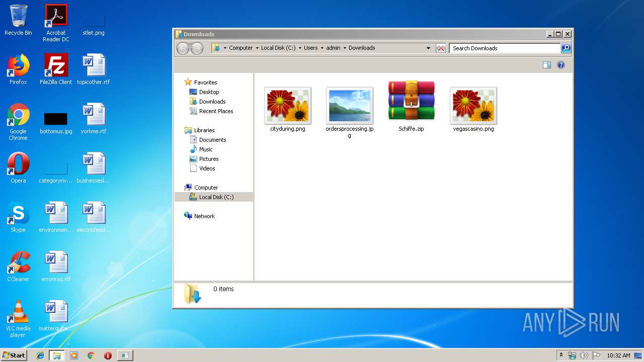The width and height of the screenshot is (644, 362).
Task: Click the Users breadcrumb in the address bar
Action: (x=310, y=48)
